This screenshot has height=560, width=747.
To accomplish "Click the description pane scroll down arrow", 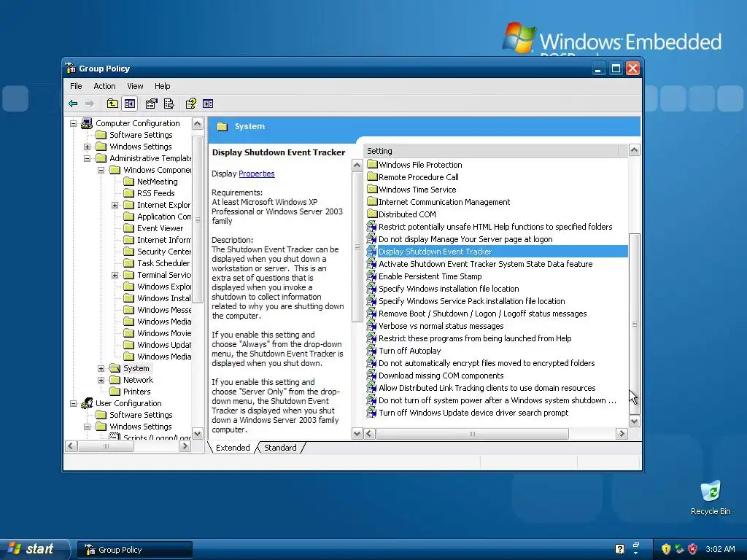I will click(357, 433).
